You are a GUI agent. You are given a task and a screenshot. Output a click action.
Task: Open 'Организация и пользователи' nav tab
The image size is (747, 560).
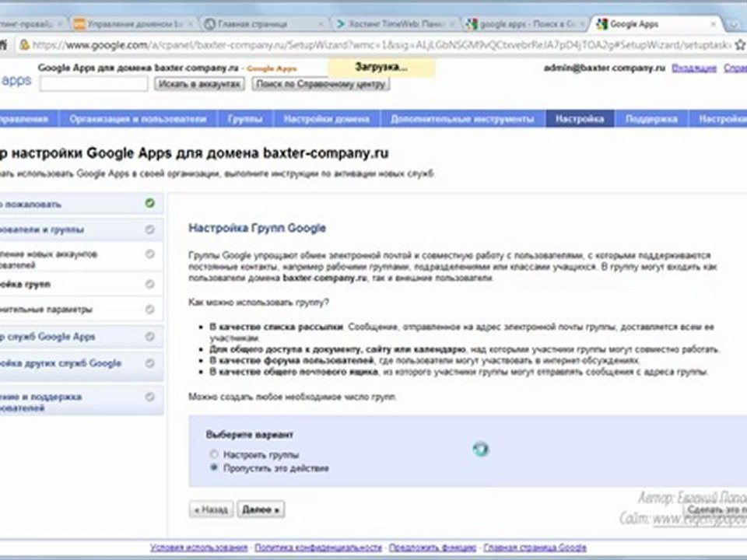(x=138, y=118)
